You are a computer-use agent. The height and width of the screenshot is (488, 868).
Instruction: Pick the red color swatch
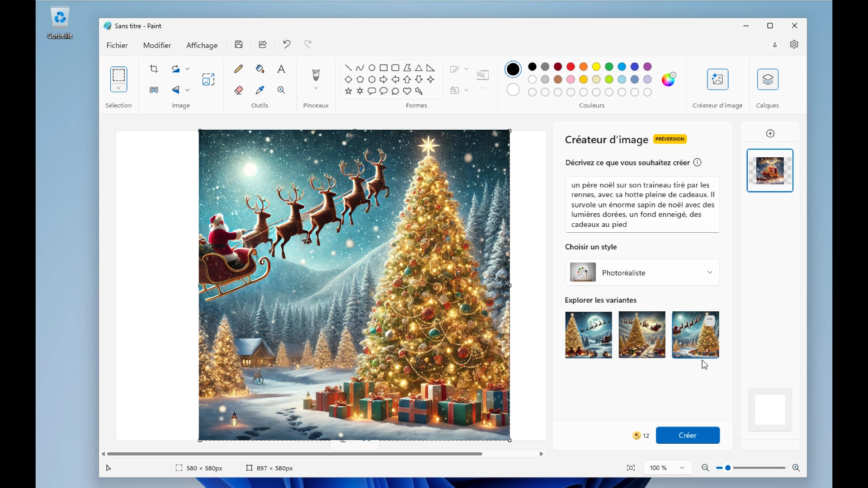(x=571, y=67)
